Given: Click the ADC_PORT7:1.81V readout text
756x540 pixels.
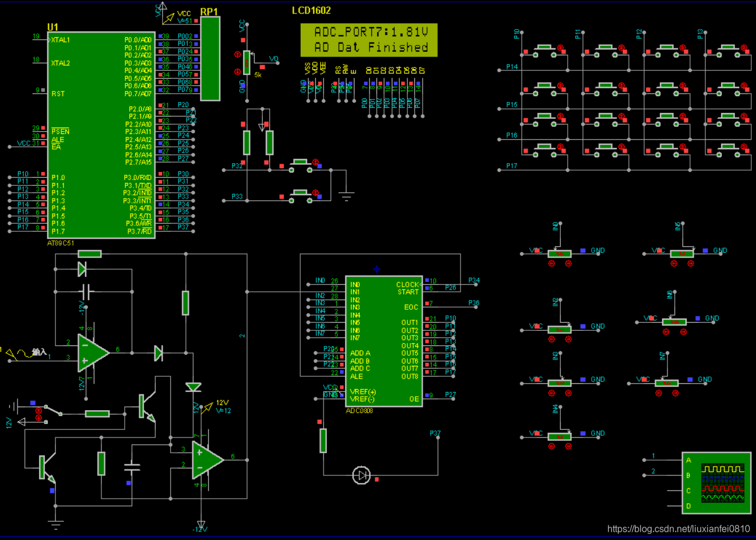Looking at the screenshot, I should click(371, 31).
